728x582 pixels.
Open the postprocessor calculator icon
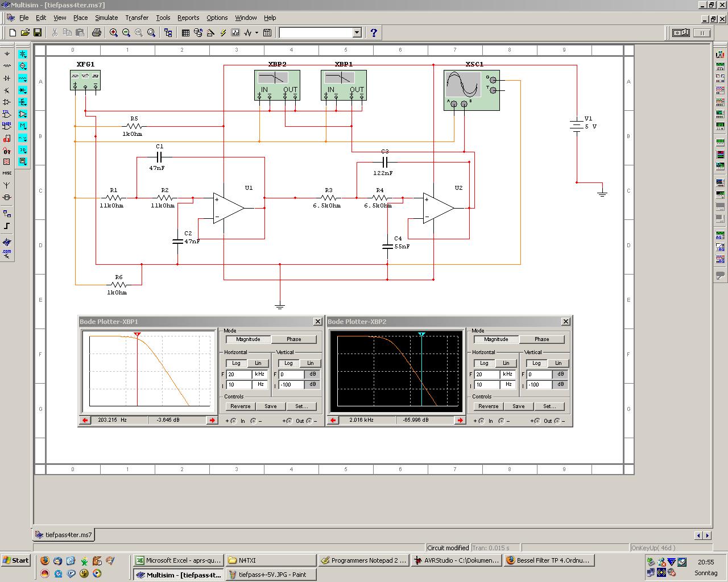coord(267,33)
